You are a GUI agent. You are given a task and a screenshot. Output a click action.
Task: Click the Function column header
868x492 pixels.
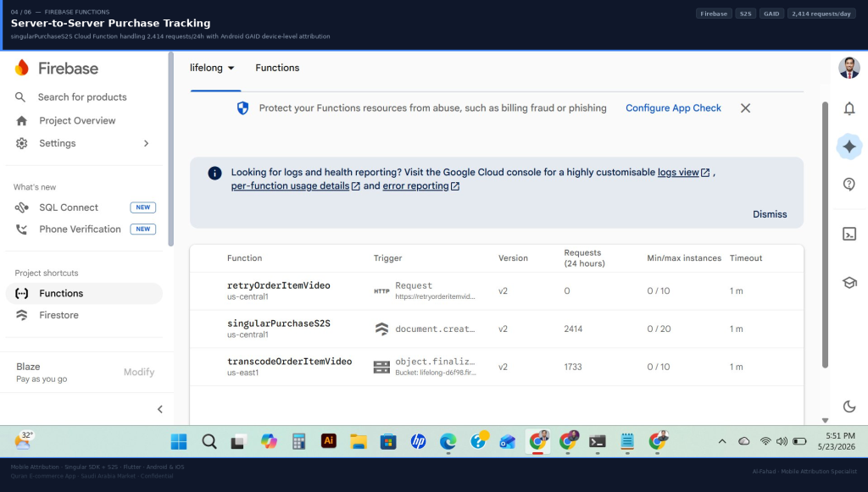pyautogui.click(x=244, y=258)
